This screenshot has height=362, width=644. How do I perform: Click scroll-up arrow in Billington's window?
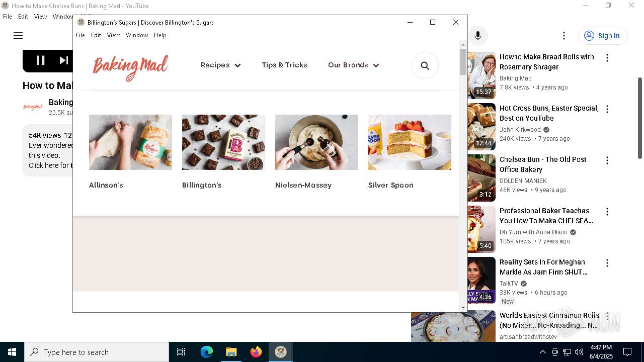[463, 45]
